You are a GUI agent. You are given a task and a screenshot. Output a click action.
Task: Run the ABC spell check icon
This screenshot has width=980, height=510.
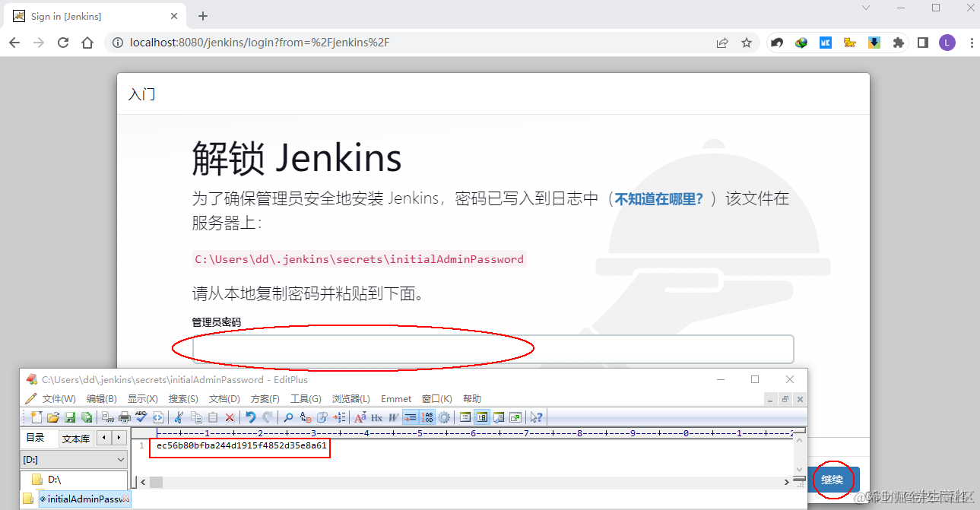point(141,417)
